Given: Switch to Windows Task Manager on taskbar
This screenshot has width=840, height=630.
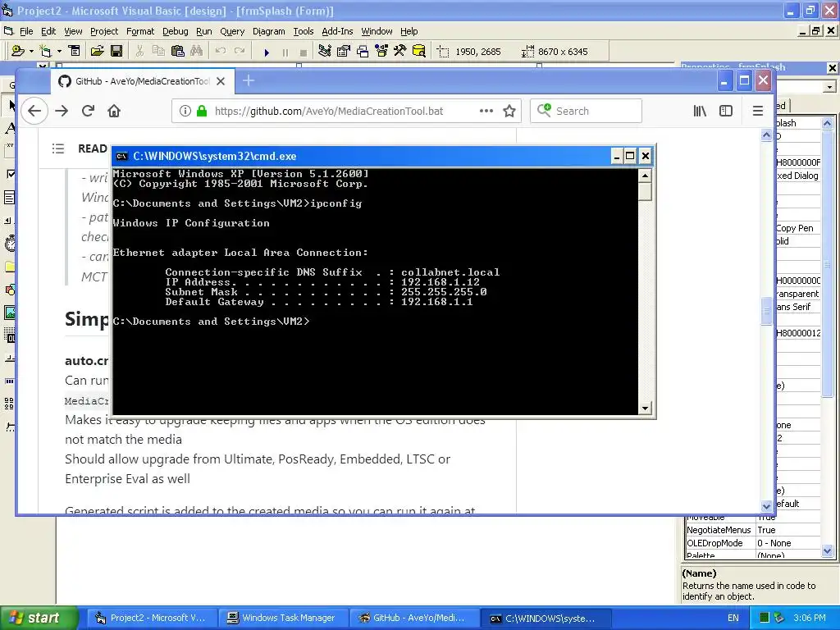Looking at the screenshot, I should pos(282,618).
